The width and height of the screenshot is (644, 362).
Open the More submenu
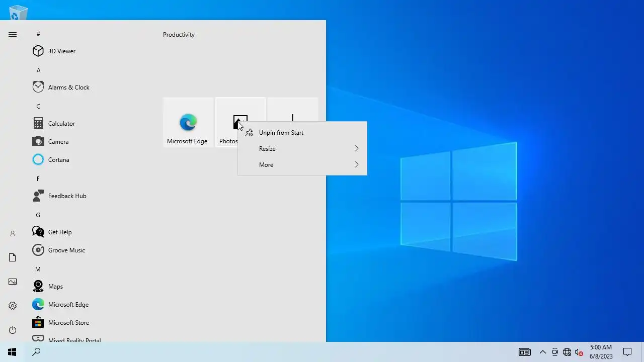(302, 165)
